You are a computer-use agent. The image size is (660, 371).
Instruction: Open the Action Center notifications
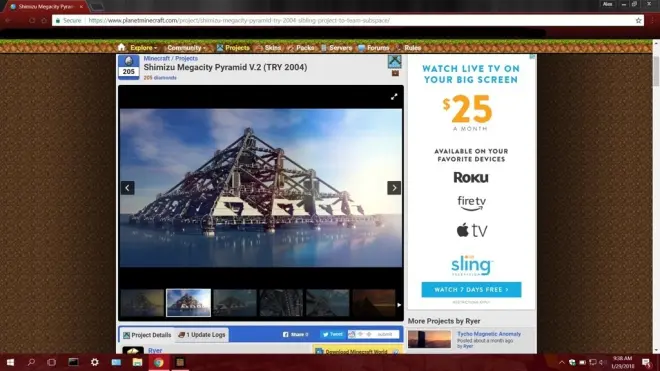click(x=647, y=362)
